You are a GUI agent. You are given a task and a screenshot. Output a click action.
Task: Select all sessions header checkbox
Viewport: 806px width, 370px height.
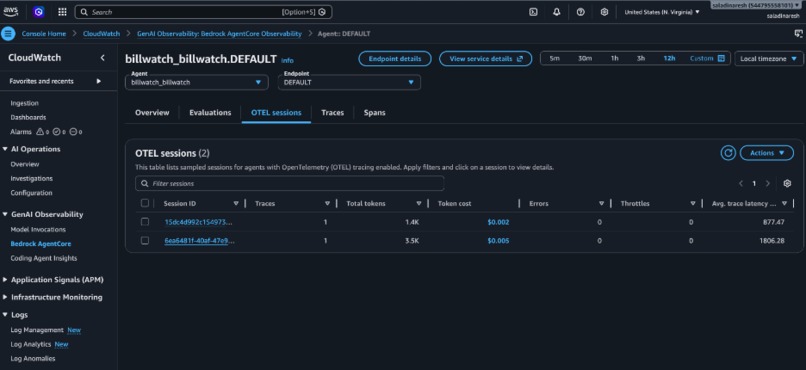(145, 203)
